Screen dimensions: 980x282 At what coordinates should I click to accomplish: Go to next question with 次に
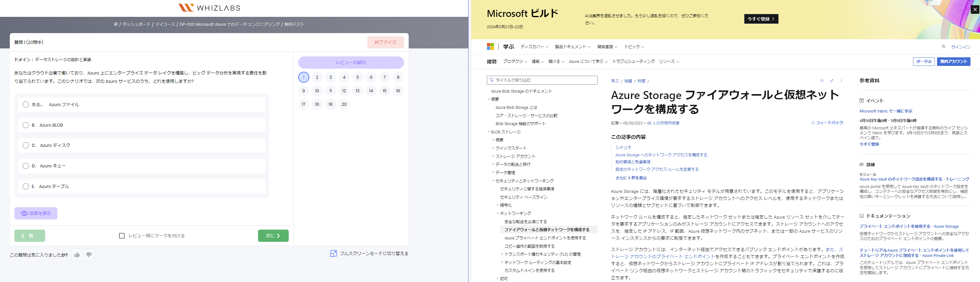(x=273, y=236)
